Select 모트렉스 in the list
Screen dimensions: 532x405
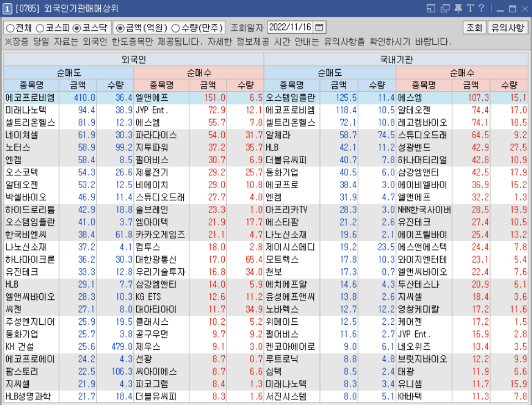coord(282,259)
